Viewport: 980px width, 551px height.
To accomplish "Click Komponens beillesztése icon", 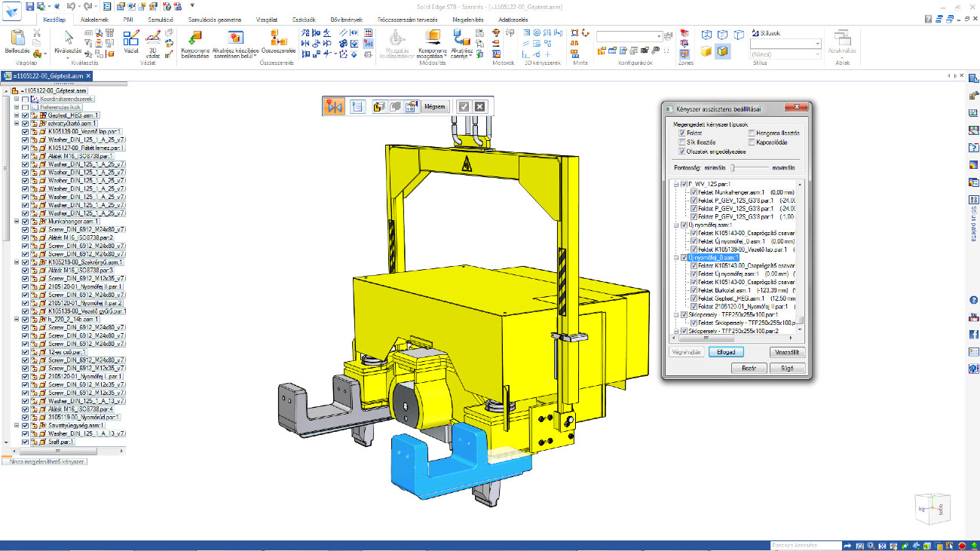I will [194, 38].
